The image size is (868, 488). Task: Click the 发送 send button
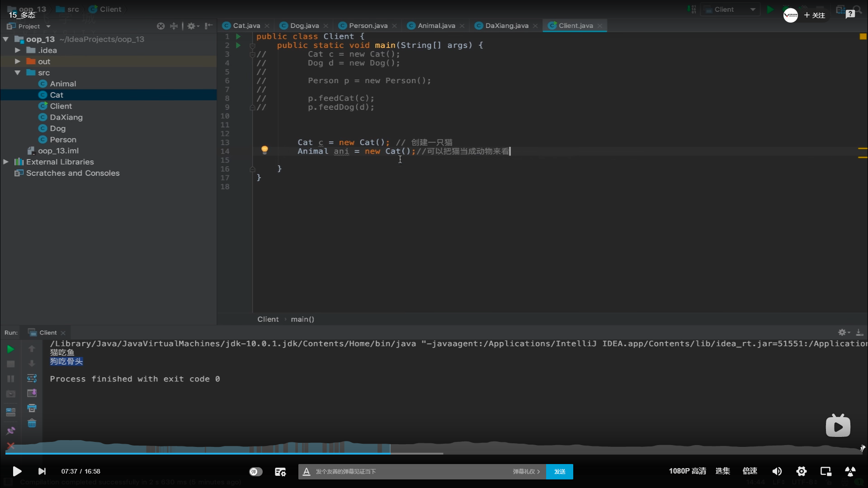point(559,471)
